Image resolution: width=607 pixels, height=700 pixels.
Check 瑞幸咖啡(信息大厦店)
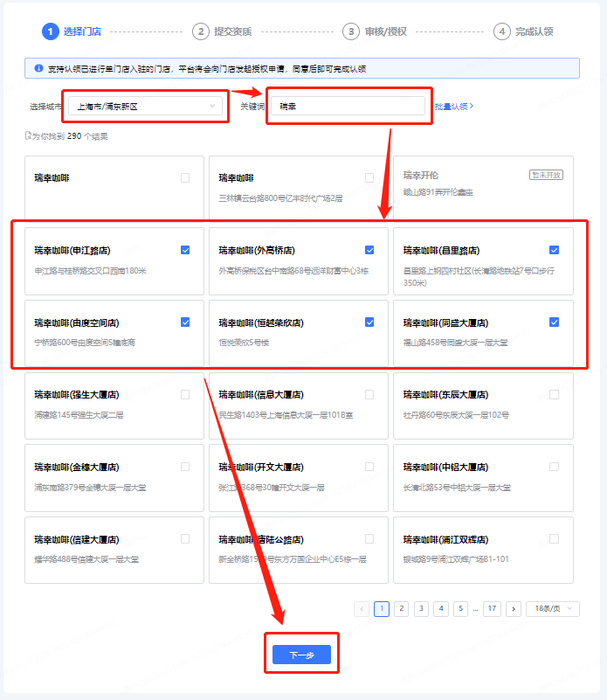[369, 395]
